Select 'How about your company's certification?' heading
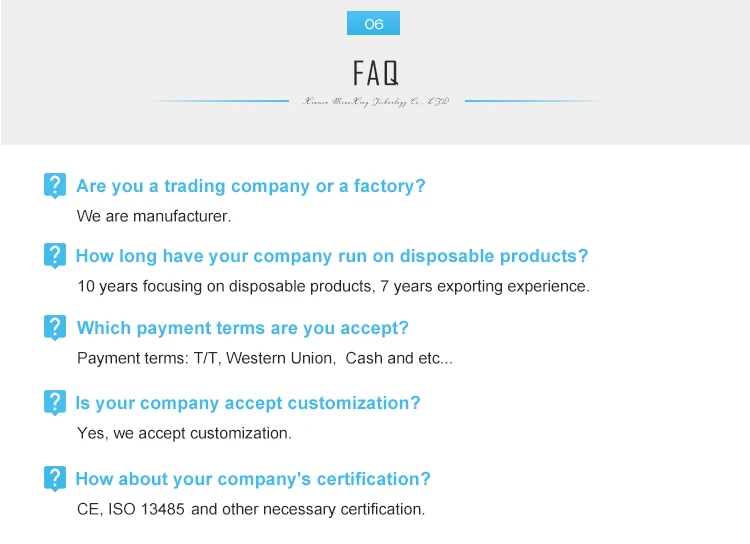The height and width of the screenshot is (544, 750). 253,479
